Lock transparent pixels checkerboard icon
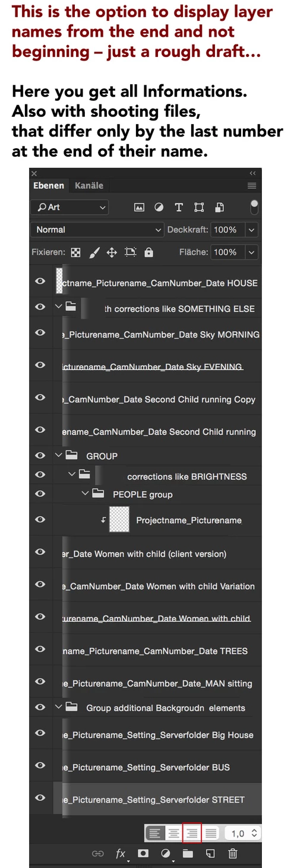Screen dimensions: 291x868 coord(75,253)
